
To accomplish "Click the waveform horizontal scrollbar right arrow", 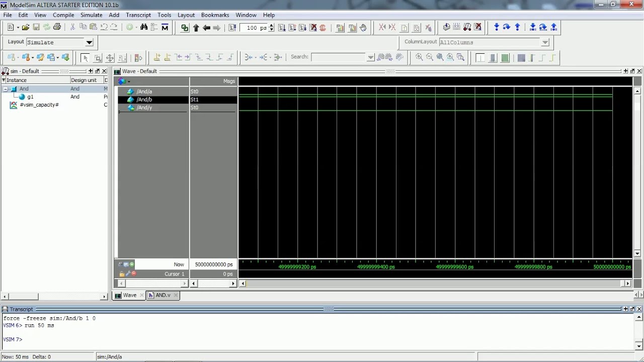I will click(x=627, y=284).
